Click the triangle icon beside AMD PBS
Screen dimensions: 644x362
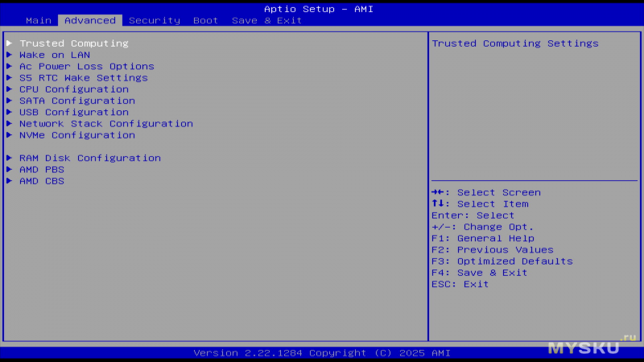coord(10,170)
